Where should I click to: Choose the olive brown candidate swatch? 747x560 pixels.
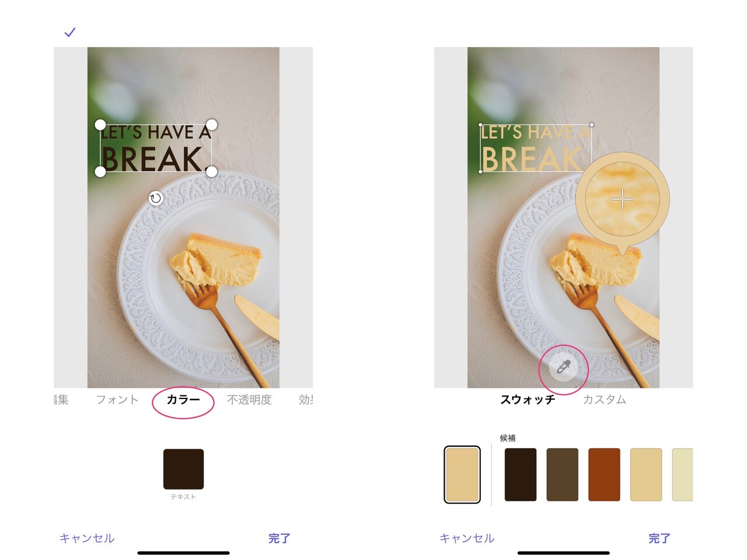[x=562, y=475]
